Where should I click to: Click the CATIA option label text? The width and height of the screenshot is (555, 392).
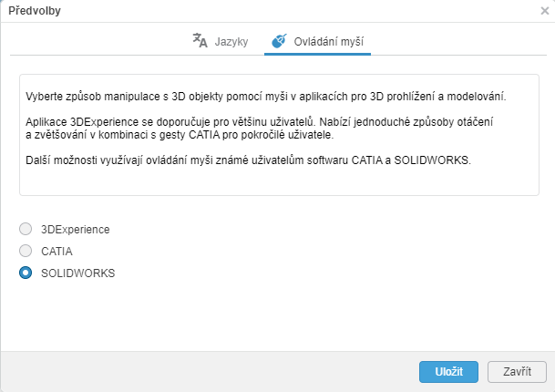coord(57,252)
